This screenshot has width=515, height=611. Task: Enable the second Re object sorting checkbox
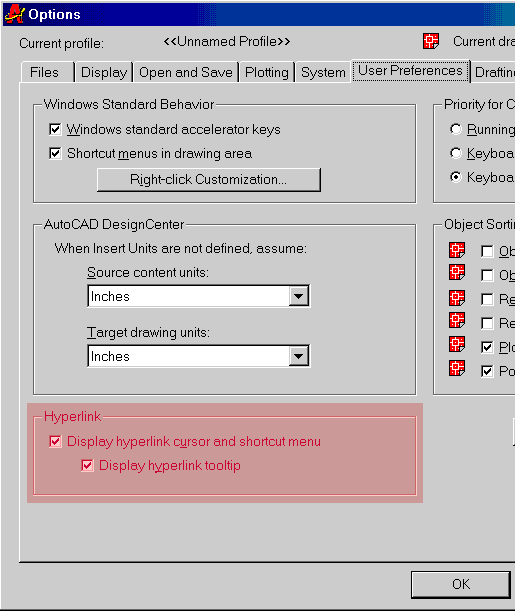point(487,323)
